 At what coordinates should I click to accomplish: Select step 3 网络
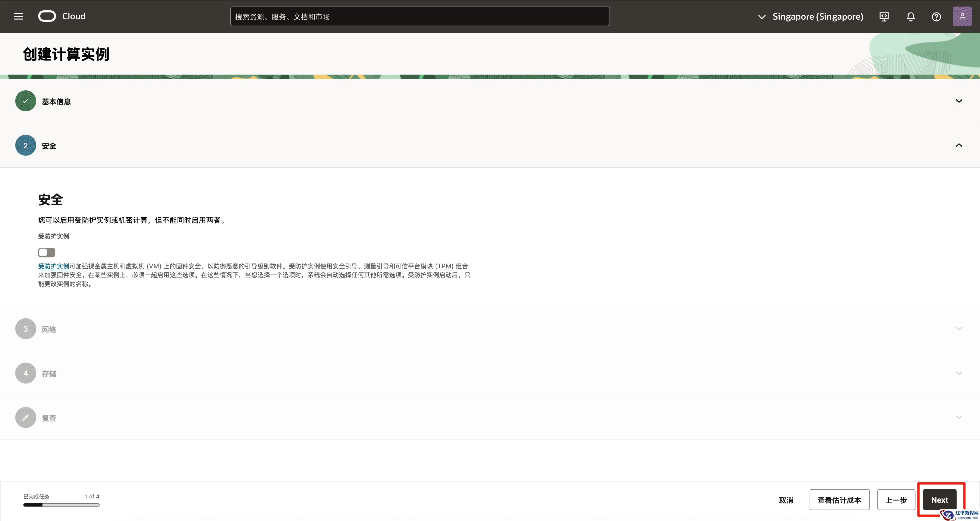pyautogui.click(x=26, y=329)
